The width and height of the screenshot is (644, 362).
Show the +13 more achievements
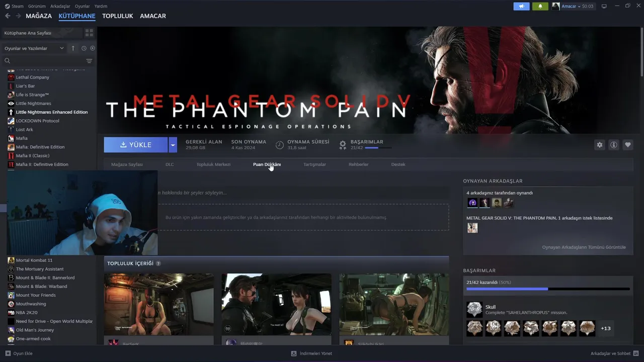(606, 328)
